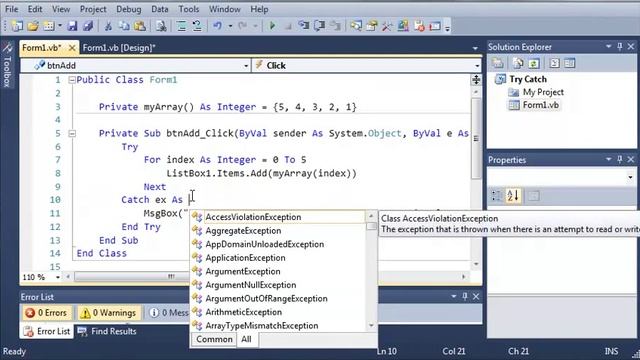Uncomment the selected lines icon

197,26
